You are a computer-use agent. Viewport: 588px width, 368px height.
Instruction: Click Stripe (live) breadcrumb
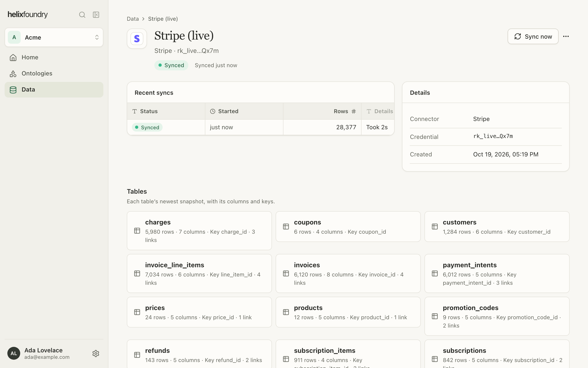point(163,19)
